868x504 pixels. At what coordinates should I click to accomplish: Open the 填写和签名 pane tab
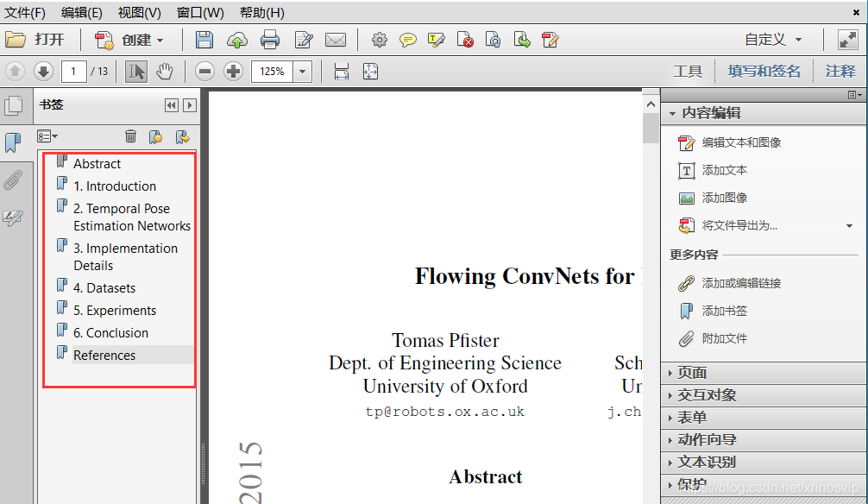pyautogui.click(x=764, y=72)
